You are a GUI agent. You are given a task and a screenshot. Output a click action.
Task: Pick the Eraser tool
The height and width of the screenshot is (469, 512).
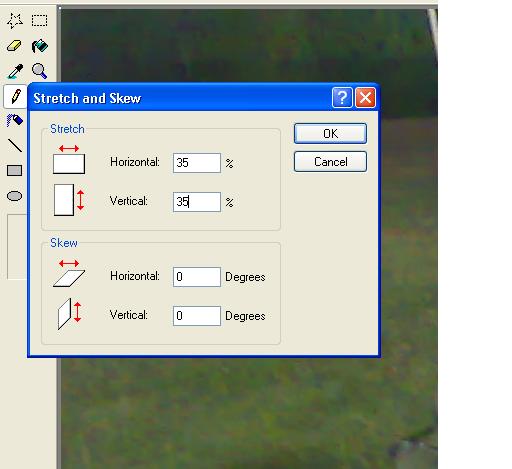(15, 46)
